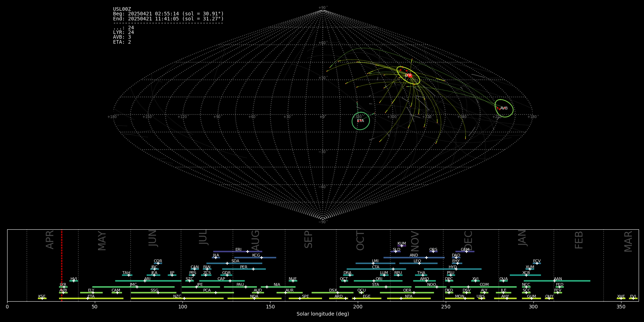The image size is (644, 322).
Task: Click the NTA shower label in timeline
Action: (x=409, y=297)
